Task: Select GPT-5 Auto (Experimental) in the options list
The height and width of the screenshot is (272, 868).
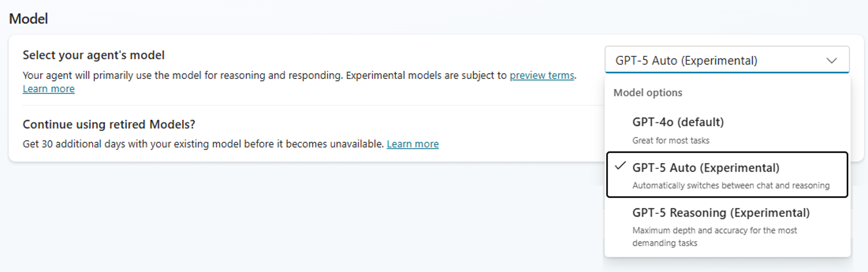Action: click(727, 175)
